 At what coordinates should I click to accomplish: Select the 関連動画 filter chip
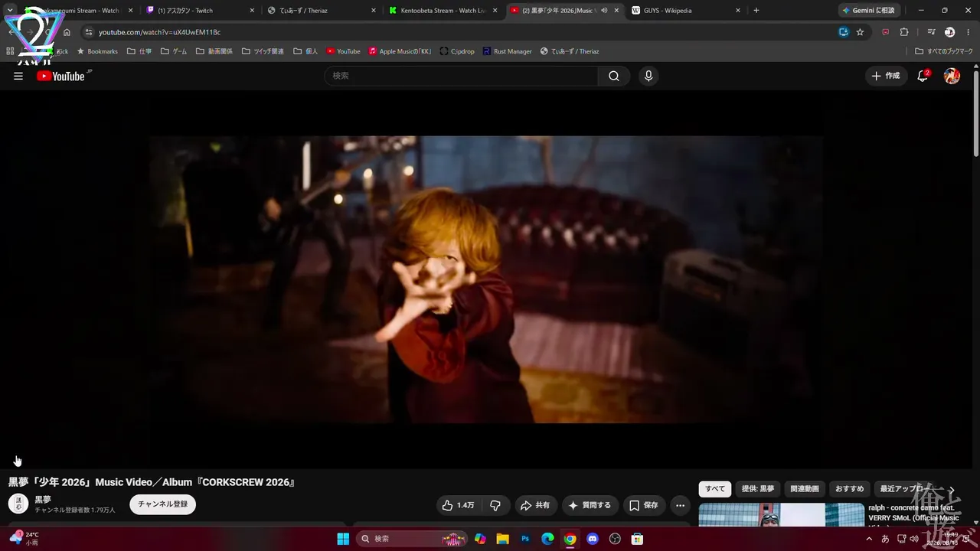click(x=805, y=489)
